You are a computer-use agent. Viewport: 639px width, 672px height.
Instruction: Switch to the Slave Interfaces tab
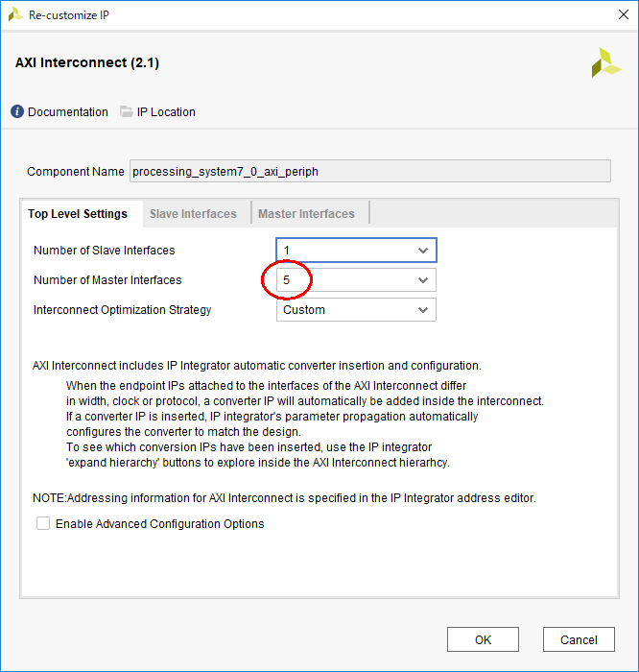pyautogui.click(x=193, y=214)
